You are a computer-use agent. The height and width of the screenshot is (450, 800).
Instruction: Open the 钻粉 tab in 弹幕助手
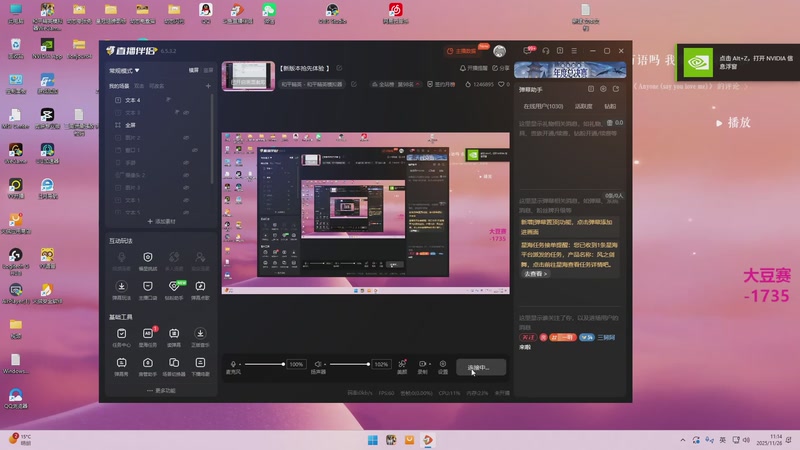coord(610,106)
